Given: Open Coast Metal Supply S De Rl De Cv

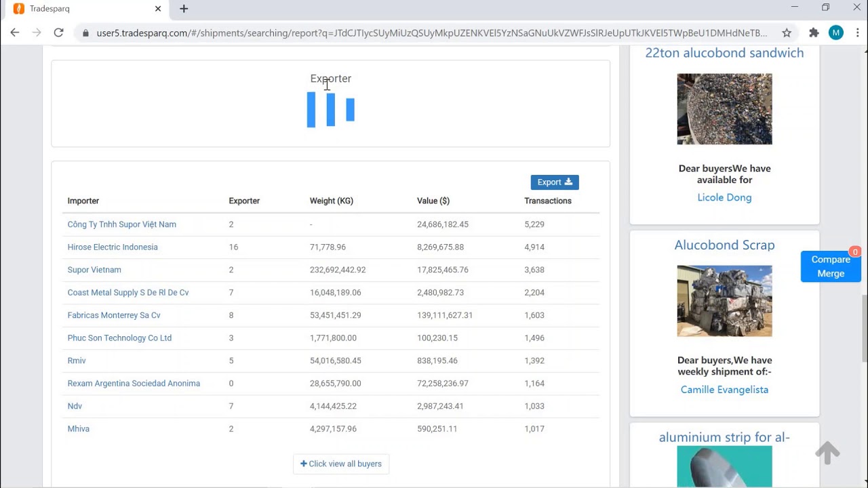Looking at the screenshot, I should pos(128,292).
